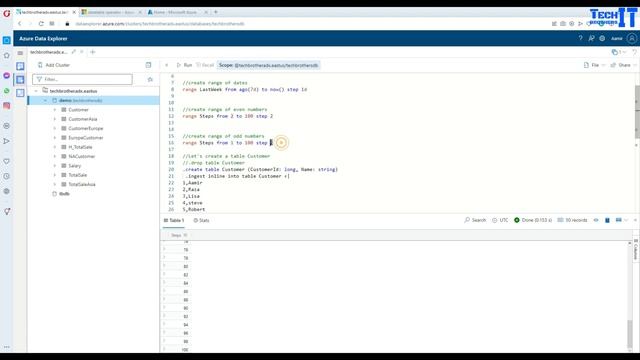Expand the H_TotalSale table node
Image resolution: width=640 pixels, height=360 pixels.
pyautogui.click(x=55, y=147)
